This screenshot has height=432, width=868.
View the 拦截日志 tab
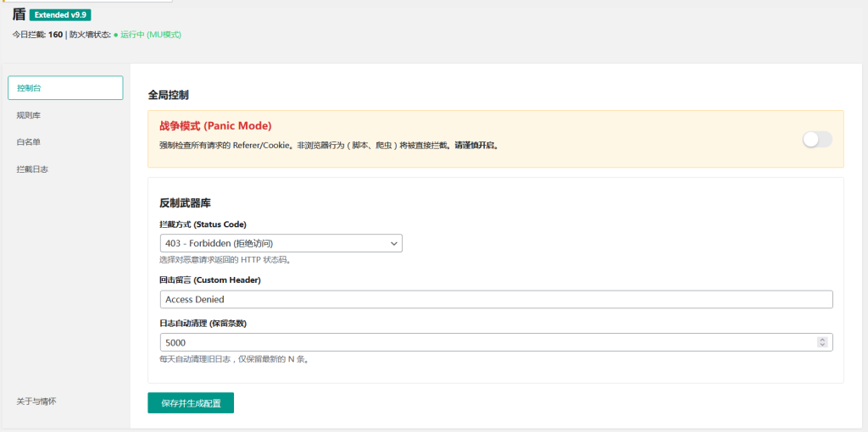32,169
